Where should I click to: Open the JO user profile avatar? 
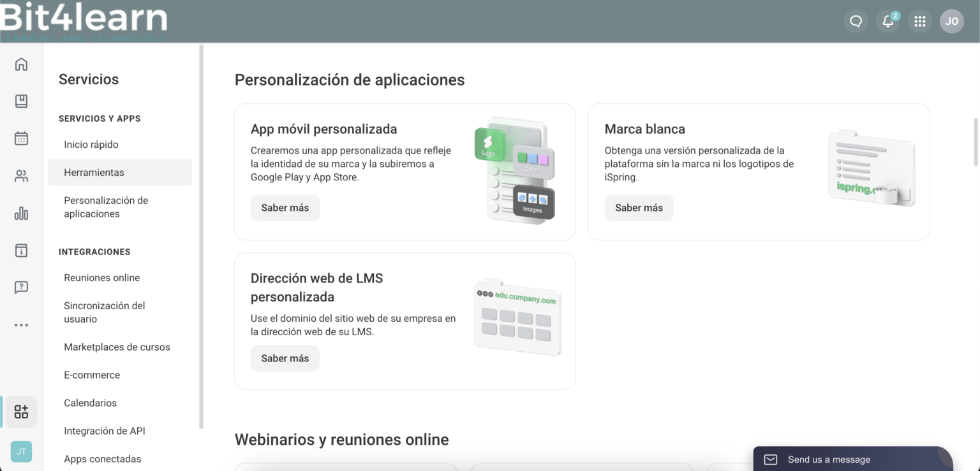952,21
